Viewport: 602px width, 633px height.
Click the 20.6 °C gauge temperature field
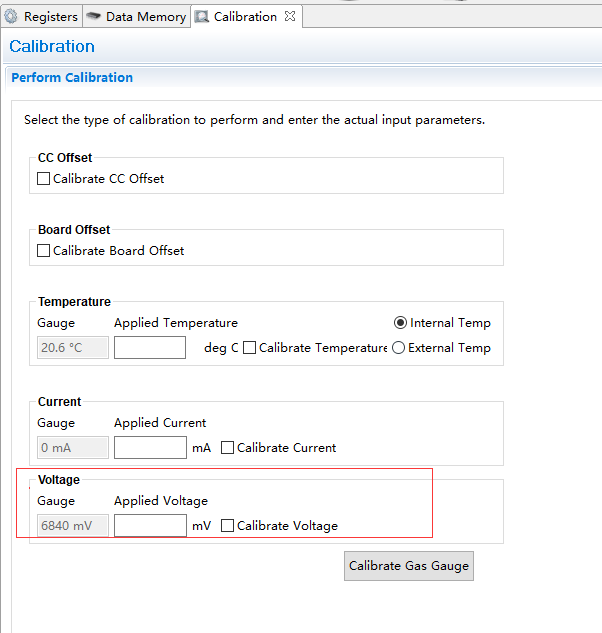73,348
